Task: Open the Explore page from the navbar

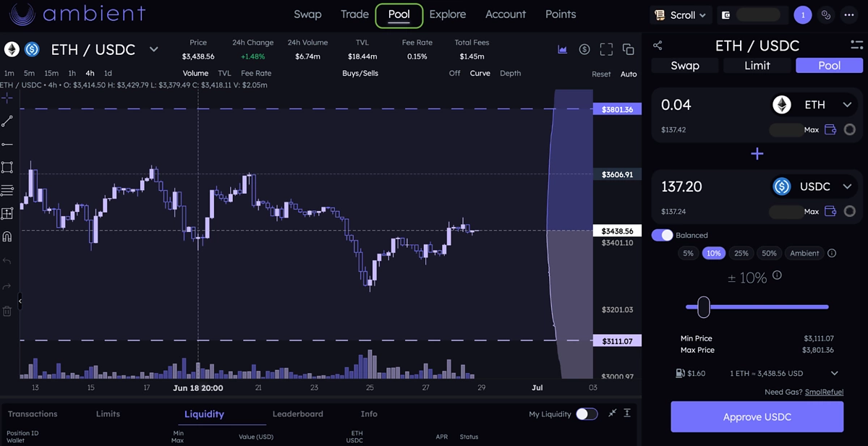Action: click(x=447, y=14)
